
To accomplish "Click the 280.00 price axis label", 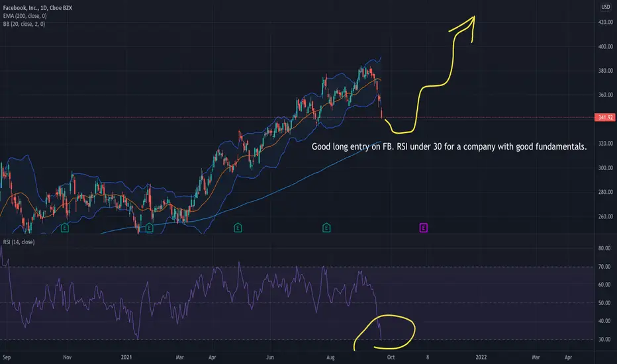I will point(605,192).
